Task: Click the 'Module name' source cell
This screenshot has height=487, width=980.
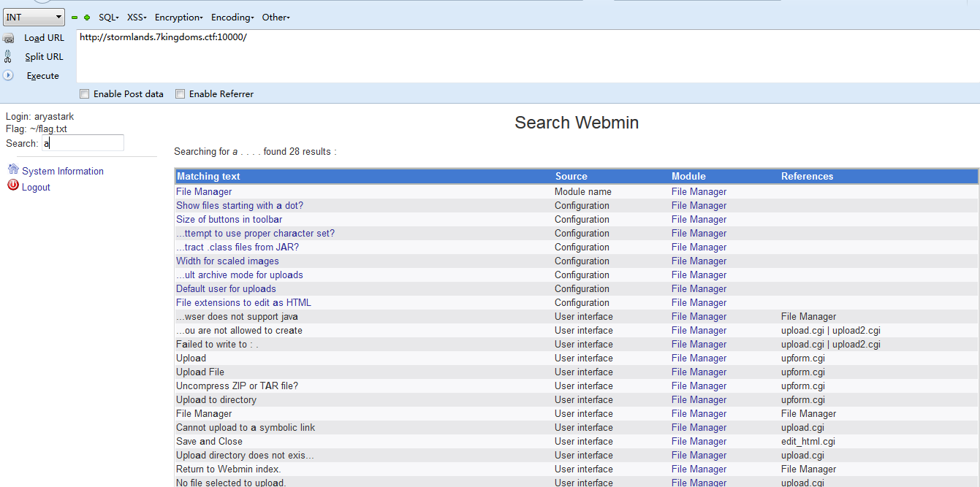Action: [583, 192]
